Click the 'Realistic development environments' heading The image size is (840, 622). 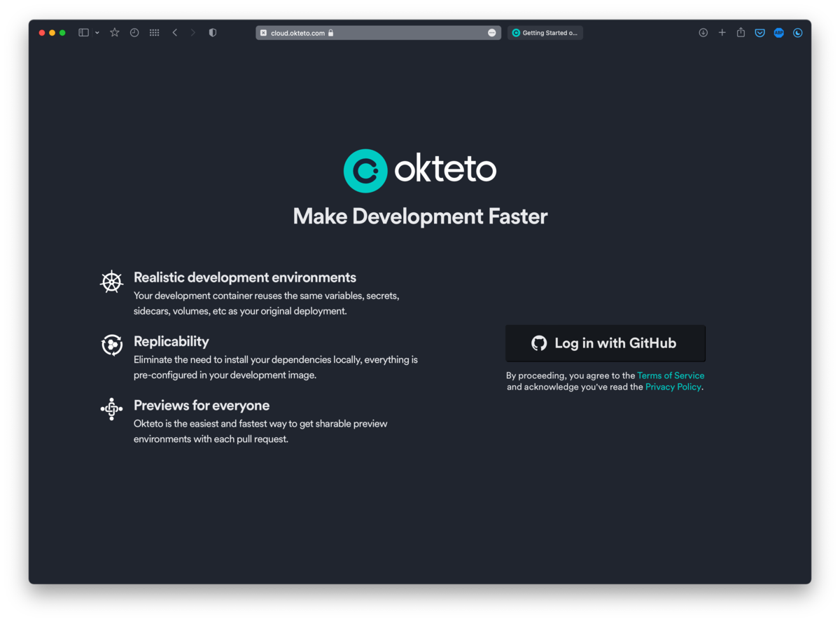(x=245, y=277)
